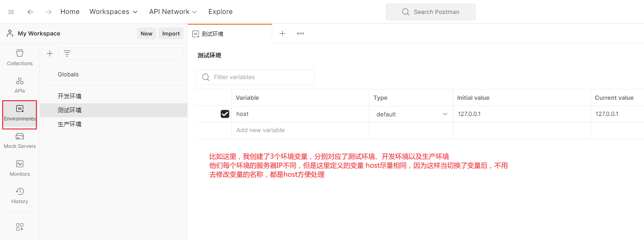644x240 pixels.
Task: Expand the API Network dropdown
Action: point(173,12)
